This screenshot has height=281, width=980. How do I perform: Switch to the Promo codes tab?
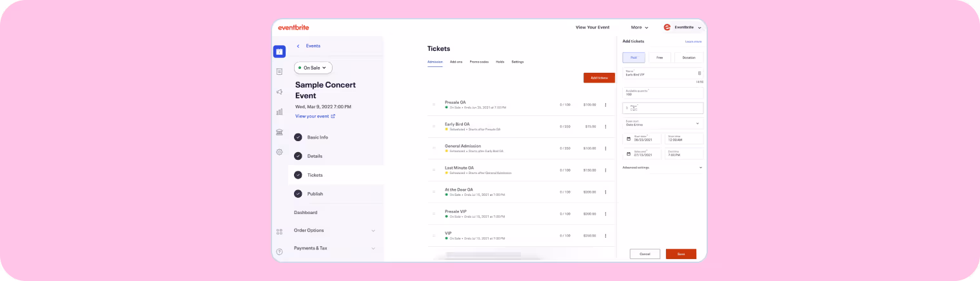coord(479,62)
